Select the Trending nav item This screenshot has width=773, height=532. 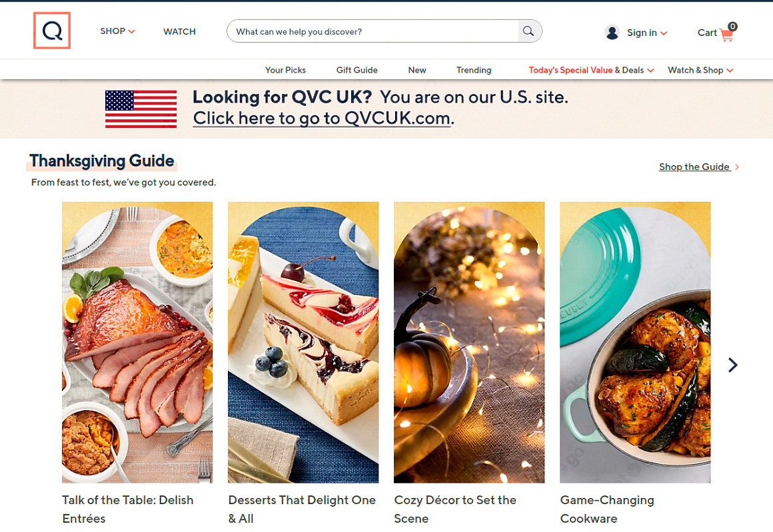(473, 70)
